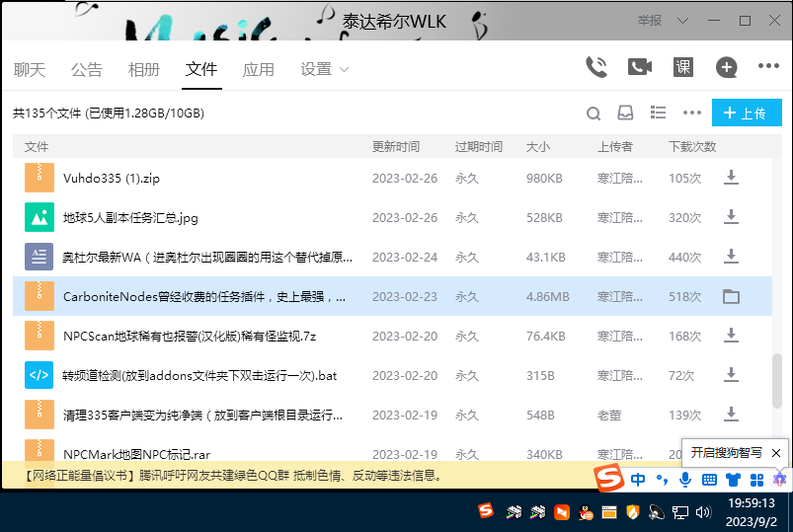The image size is (793, 532).
Task: Click the Vuhdo335 zip file icon
Action: [40, 178]
